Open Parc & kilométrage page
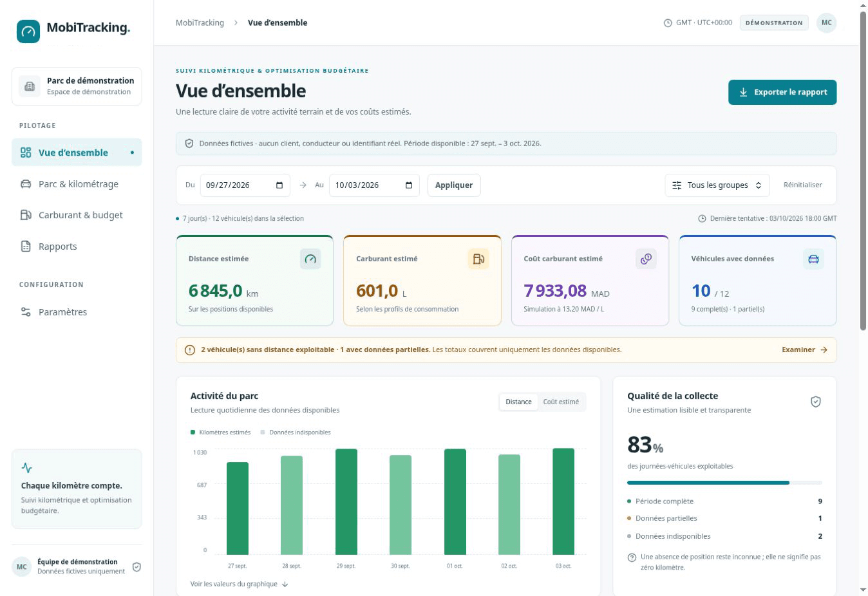This screenshot has height=596, width=868. coord(77,184)
